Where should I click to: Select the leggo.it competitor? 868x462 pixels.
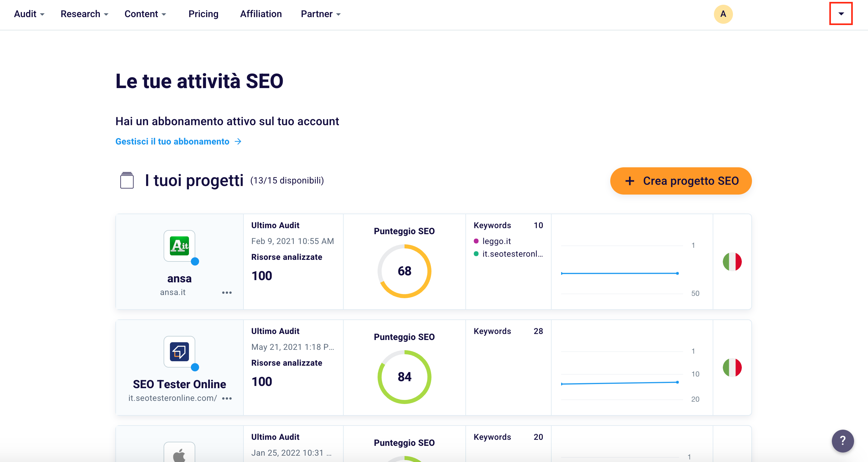pos(492,241)
